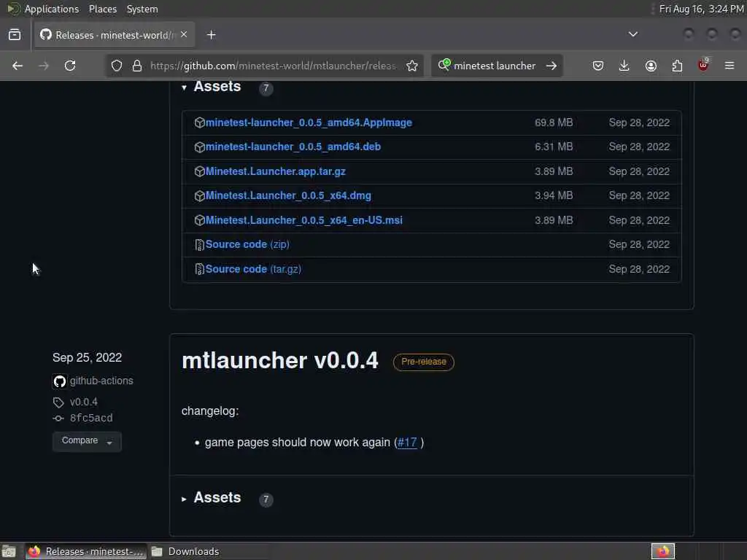Click the package icon beside the amd64.deb asset
Image resolution: width=747 pixels, height=560 pixels.
tap(200, 147)
